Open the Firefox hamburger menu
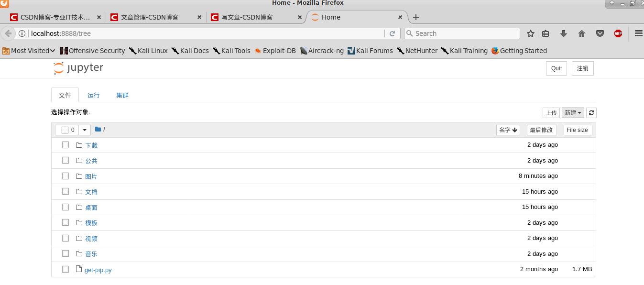Image resolution: width=644 pixels, height=285 pixels. point(639,33)
